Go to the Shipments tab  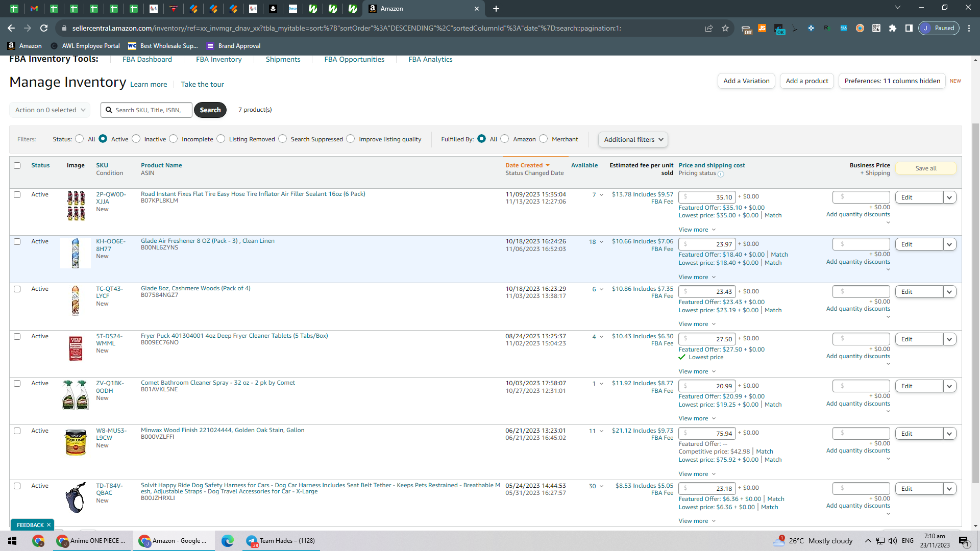pyautogui.click(x=283, y=59)
